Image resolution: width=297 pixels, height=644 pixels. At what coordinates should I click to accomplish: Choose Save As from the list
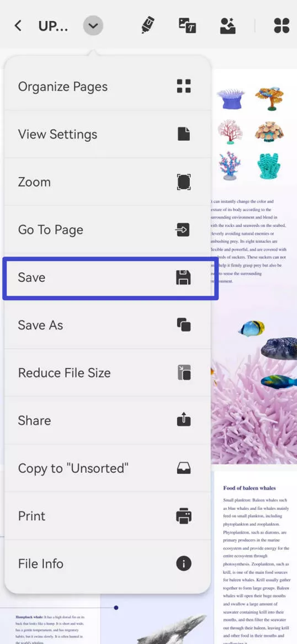click(108, 325)
